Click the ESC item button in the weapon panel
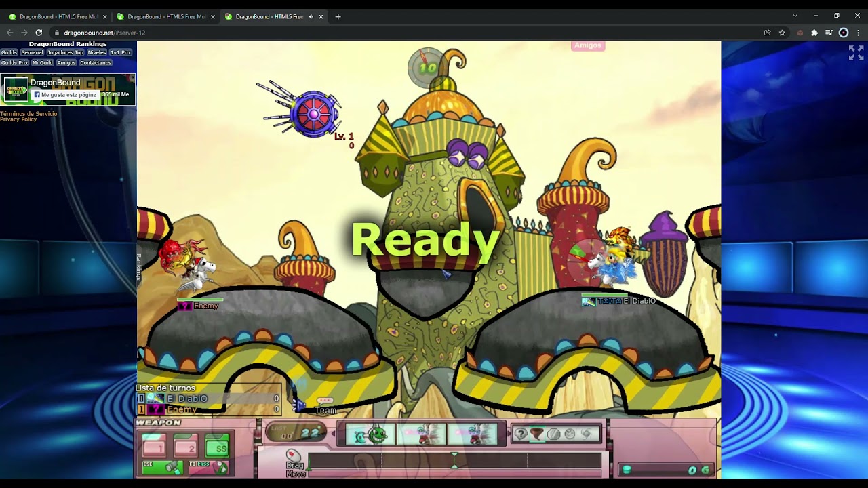Image resolution: width=868 pixels, height=488 pixels. tap(161, 467)
